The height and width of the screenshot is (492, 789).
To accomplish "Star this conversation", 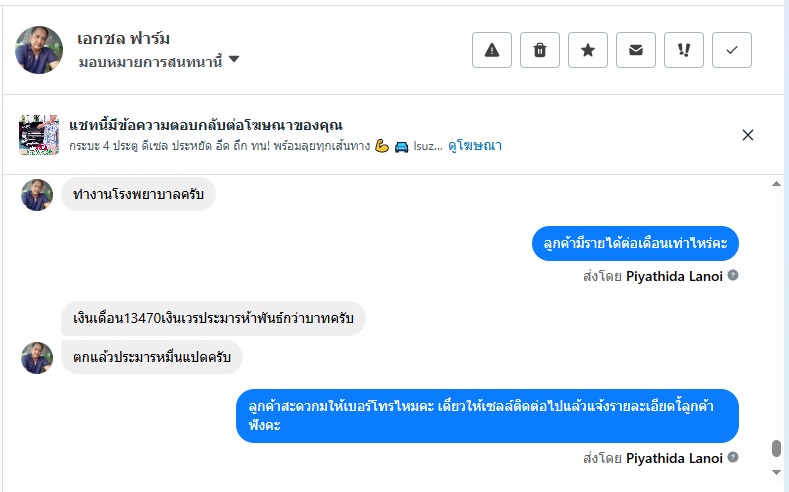I will [x=588, y=51].
